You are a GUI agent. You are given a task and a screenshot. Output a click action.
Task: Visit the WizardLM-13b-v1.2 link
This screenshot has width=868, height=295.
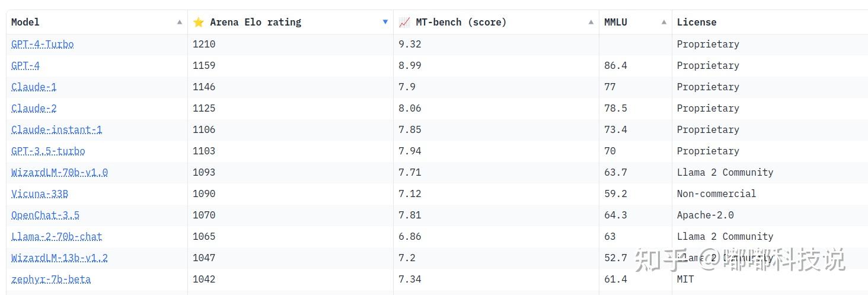click(59, 258)
